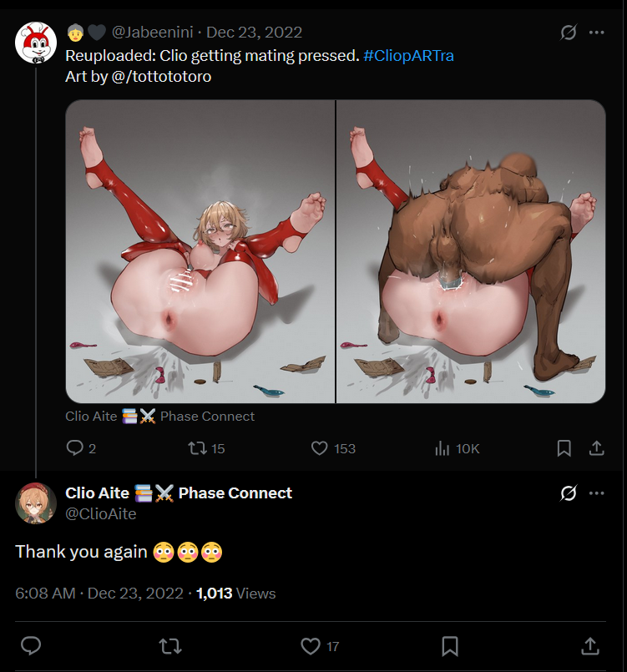Bookmark the Jabeenini post
Image resolution: width=627 pixels, height=672 pixels.
click(x=564, y=448)
